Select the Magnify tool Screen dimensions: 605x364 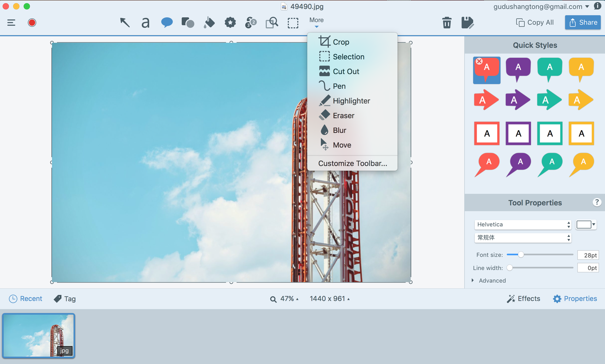point(272,23)
